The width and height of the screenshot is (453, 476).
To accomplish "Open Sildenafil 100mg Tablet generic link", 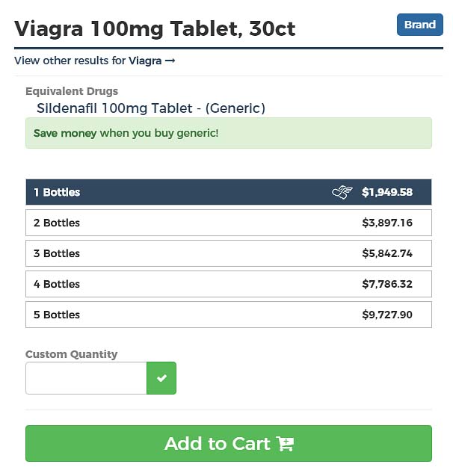I will click(151, 108).
